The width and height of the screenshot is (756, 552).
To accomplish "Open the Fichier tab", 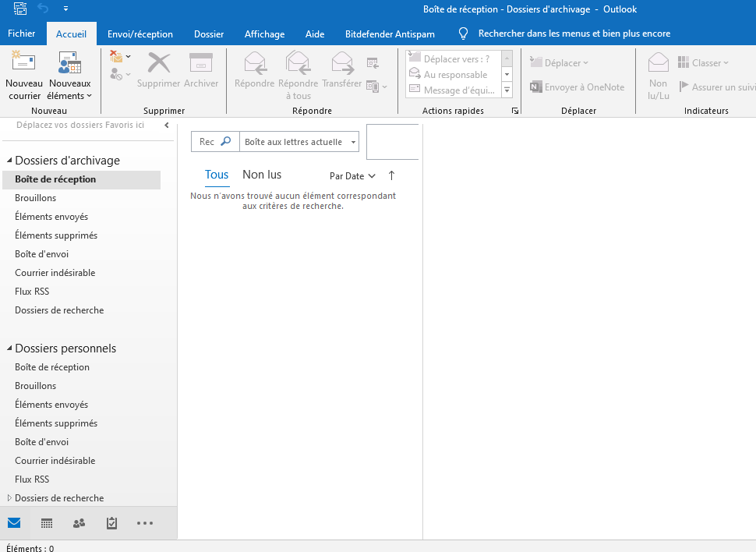I will 21,34.
